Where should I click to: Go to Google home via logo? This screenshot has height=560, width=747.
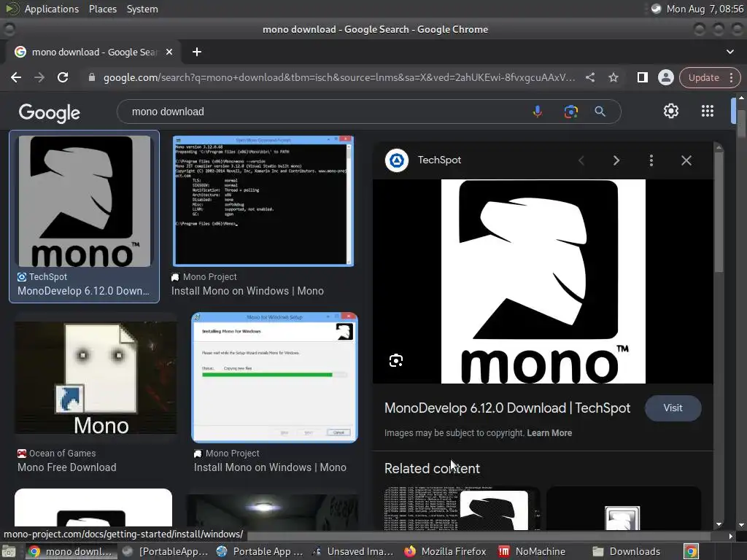coord(49,112)
